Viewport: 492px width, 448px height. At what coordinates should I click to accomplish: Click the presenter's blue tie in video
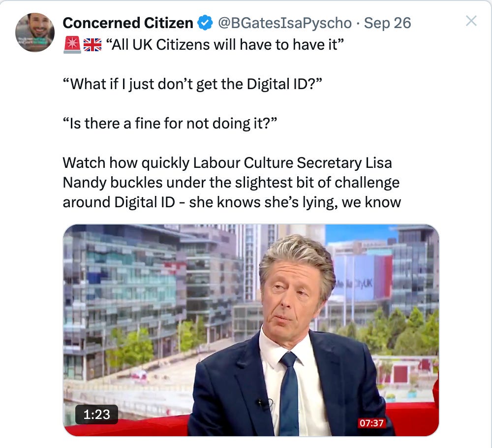(x=289, y=393)
